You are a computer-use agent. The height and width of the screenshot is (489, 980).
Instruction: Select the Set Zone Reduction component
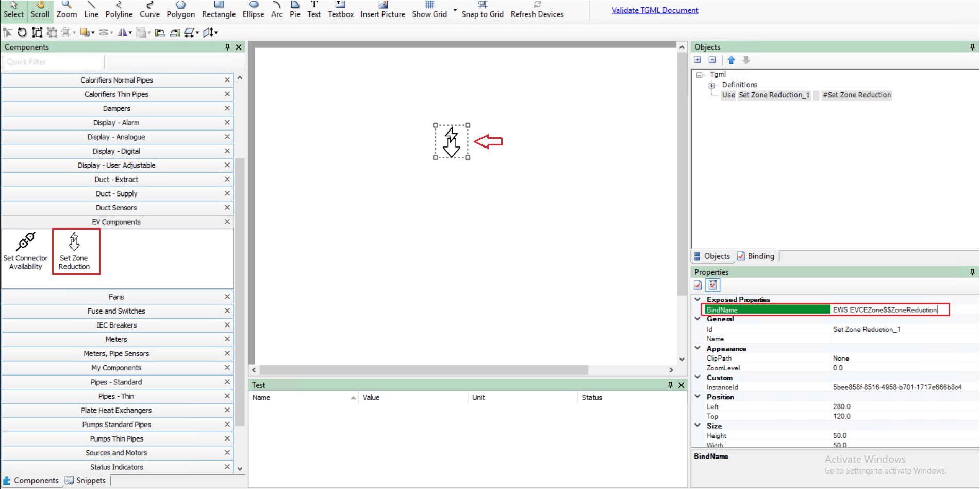(75, 251)
